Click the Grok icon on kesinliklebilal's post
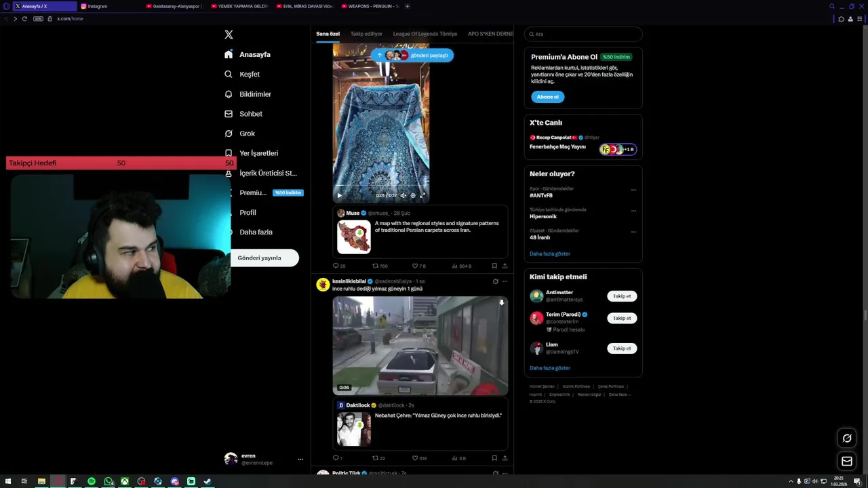868x488 pixels. coord(495,281)
